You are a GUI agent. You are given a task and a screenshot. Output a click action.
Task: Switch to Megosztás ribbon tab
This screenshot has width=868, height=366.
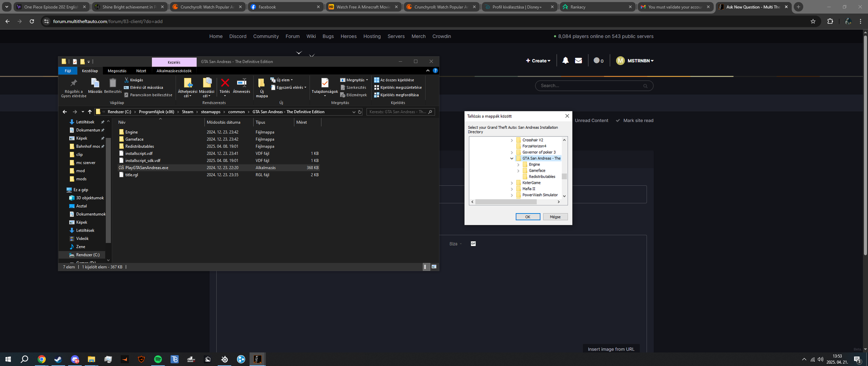(117, 71)
